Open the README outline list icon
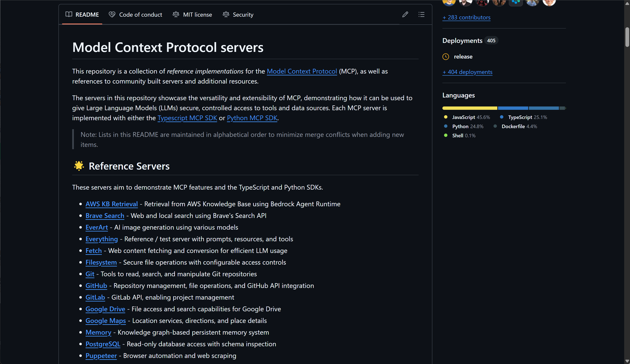The height and width of the screenshot is (364, 630). 421,14
